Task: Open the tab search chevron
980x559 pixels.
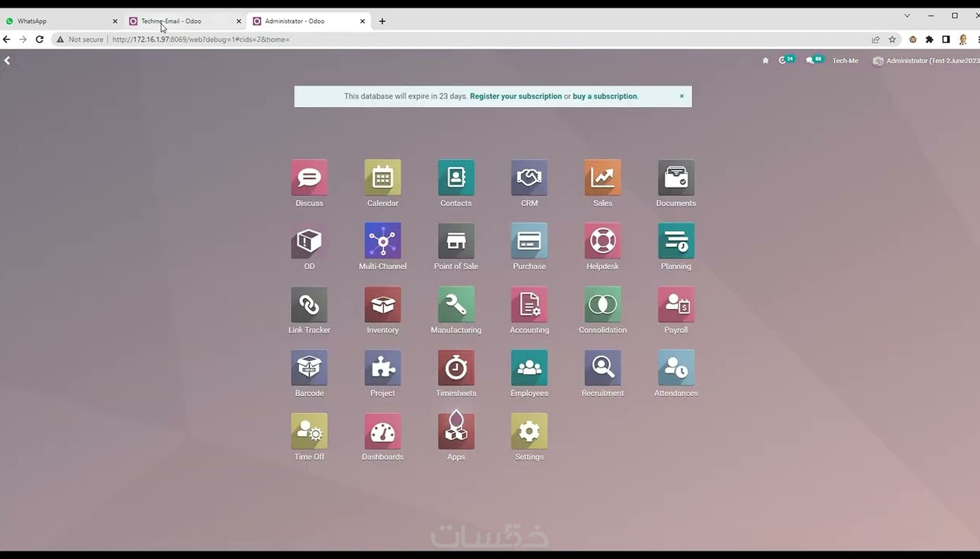Action: (907, 16)
